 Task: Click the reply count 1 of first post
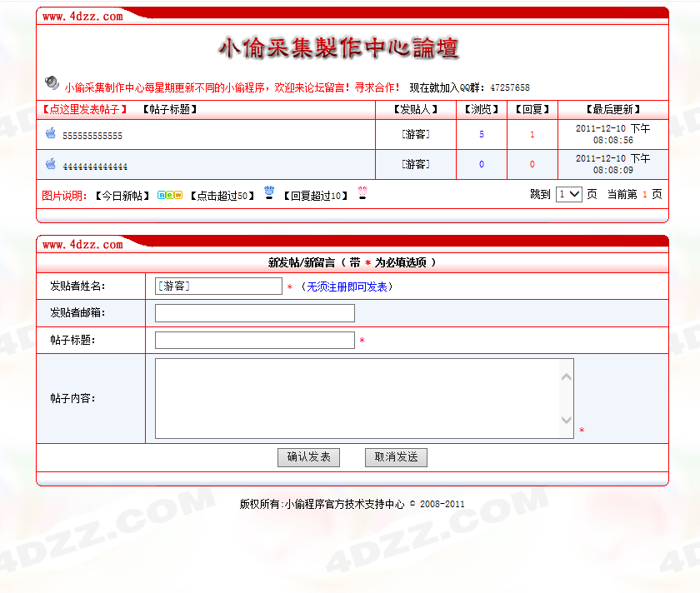pyautogui.click(x=532, y=134)
